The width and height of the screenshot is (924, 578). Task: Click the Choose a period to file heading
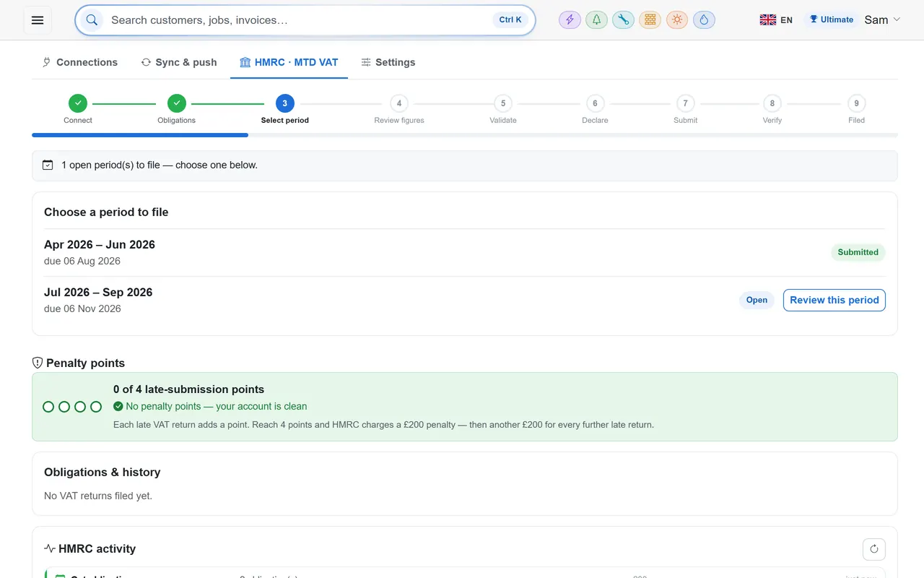pos(106,212)
